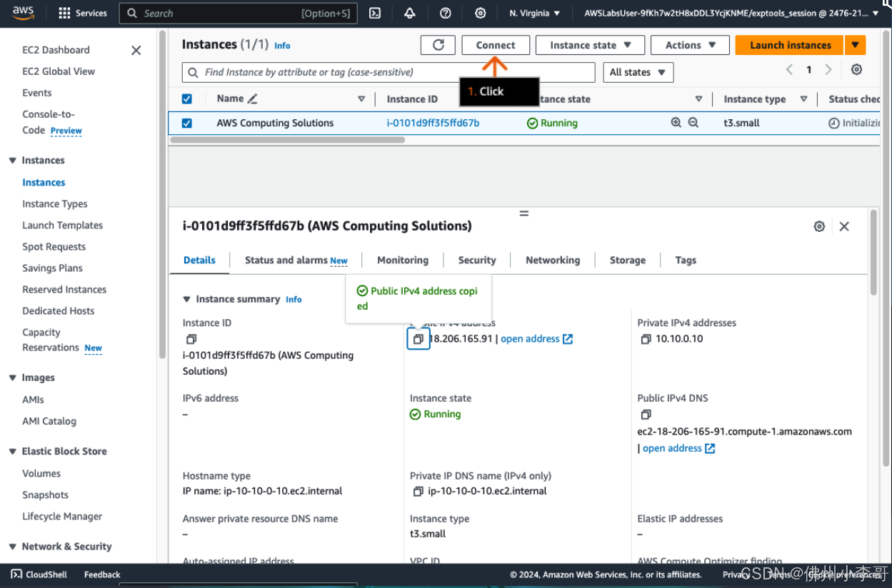
Task: Open the Instance state dropdown
Action: coord(590,45)
